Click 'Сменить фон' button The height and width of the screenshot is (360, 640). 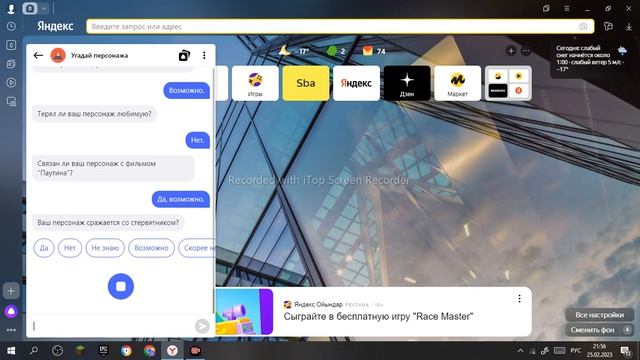(592, 330)
